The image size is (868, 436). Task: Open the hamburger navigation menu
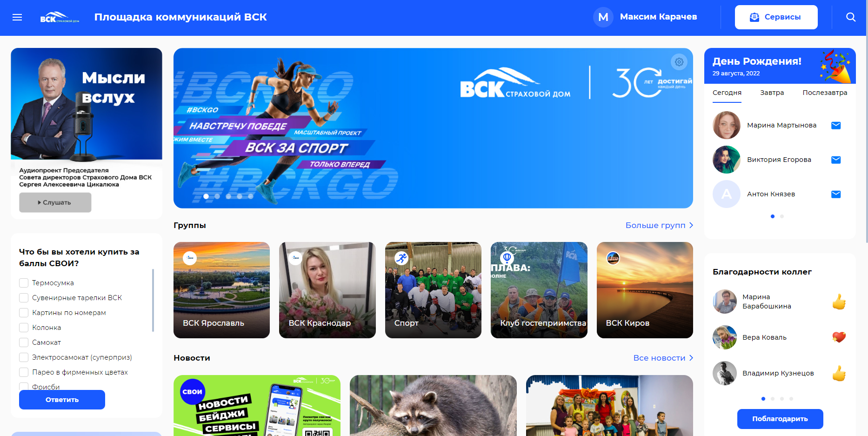(x=17, y=17)
